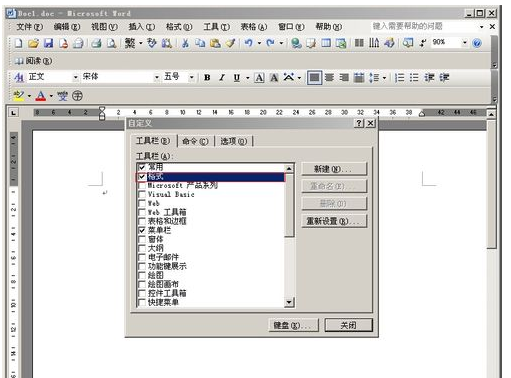Click the red font color A swatch
Screen dimensions: 511x378
41,96
